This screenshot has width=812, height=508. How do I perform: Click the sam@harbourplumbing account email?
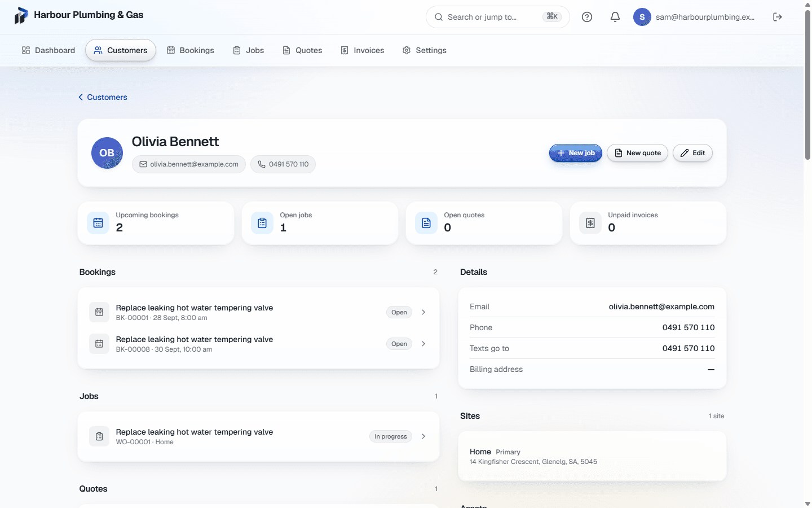point(705,17)
